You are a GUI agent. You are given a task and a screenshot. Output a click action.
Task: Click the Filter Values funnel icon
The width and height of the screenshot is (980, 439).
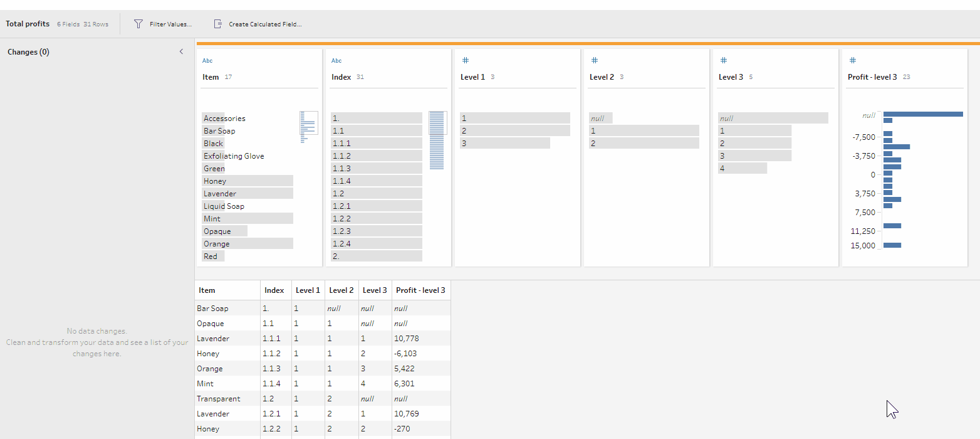138,24
